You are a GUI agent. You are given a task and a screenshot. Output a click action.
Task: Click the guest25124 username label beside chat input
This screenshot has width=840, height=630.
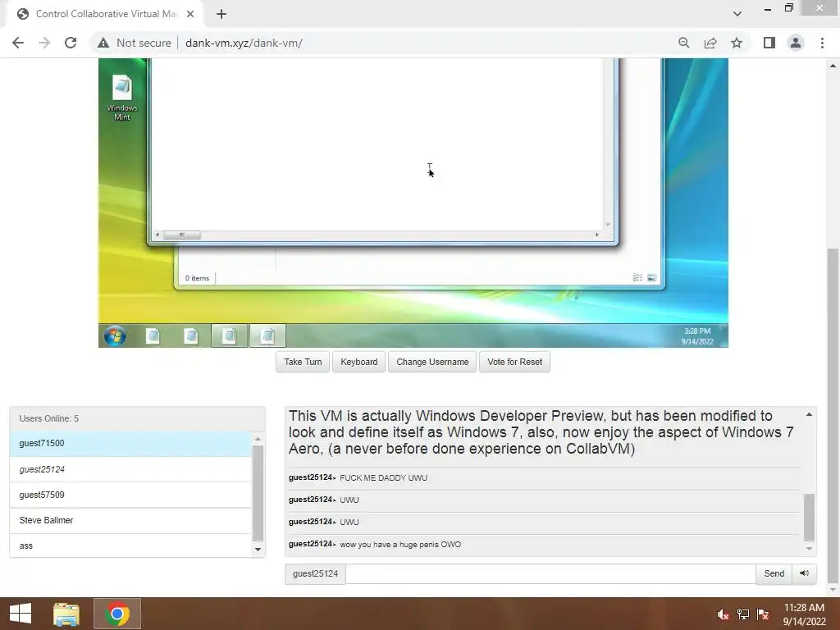(316, 573)
